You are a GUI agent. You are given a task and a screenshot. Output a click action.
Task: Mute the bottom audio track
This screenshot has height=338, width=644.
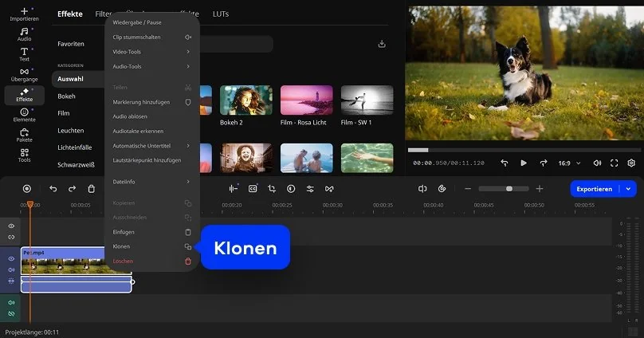pyautogui.click(x=11, y=303)
